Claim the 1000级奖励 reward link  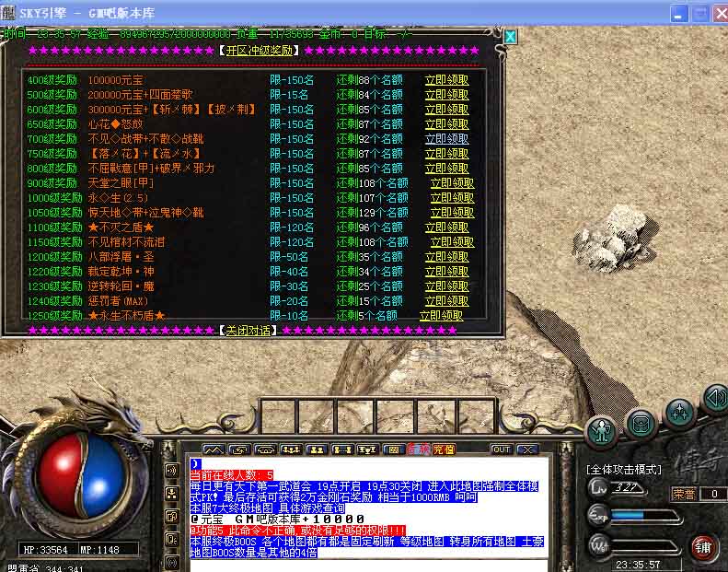click(452, 198)
